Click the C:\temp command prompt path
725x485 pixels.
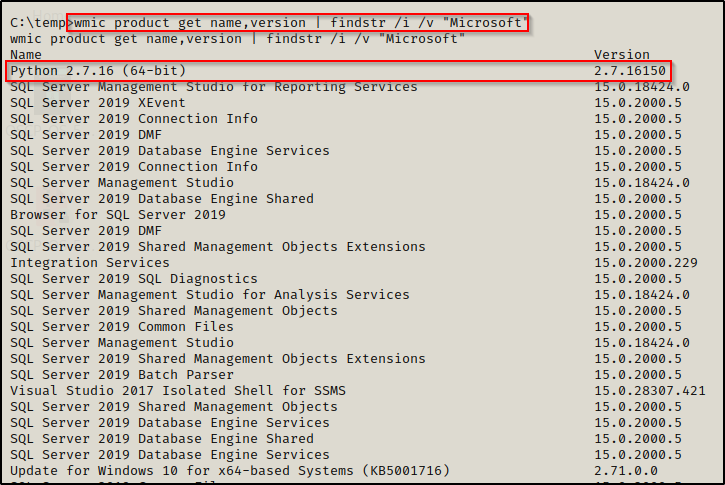tap(37, 23)
